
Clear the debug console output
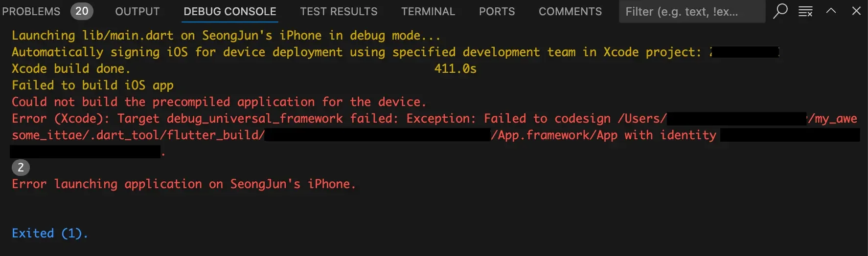coord(805,11)
